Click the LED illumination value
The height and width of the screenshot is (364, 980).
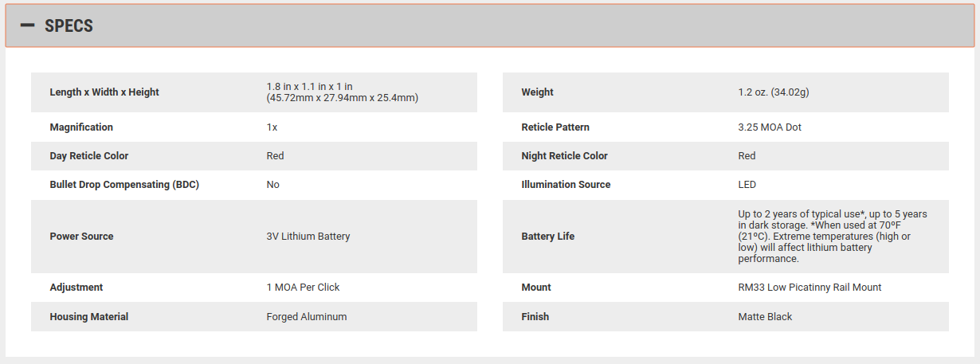pos(747,185)
